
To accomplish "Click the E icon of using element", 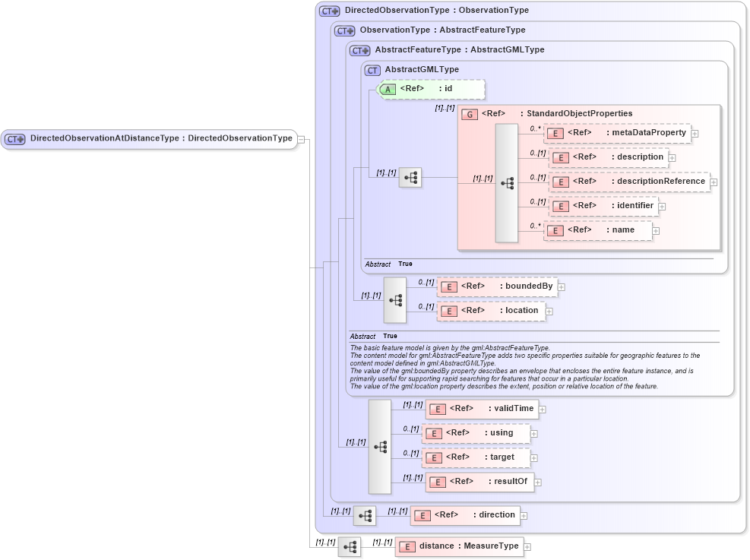I will 433,434.
